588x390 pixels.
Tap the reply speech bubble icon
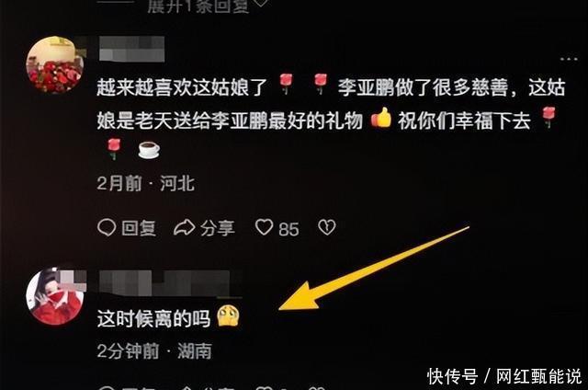107,227
